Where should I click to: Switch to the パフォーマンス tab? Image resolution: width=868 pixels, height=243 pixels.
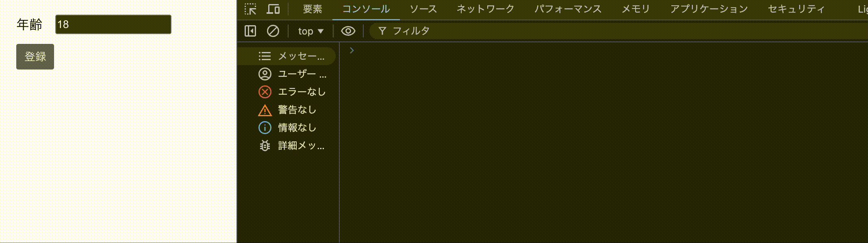[568, 9]
